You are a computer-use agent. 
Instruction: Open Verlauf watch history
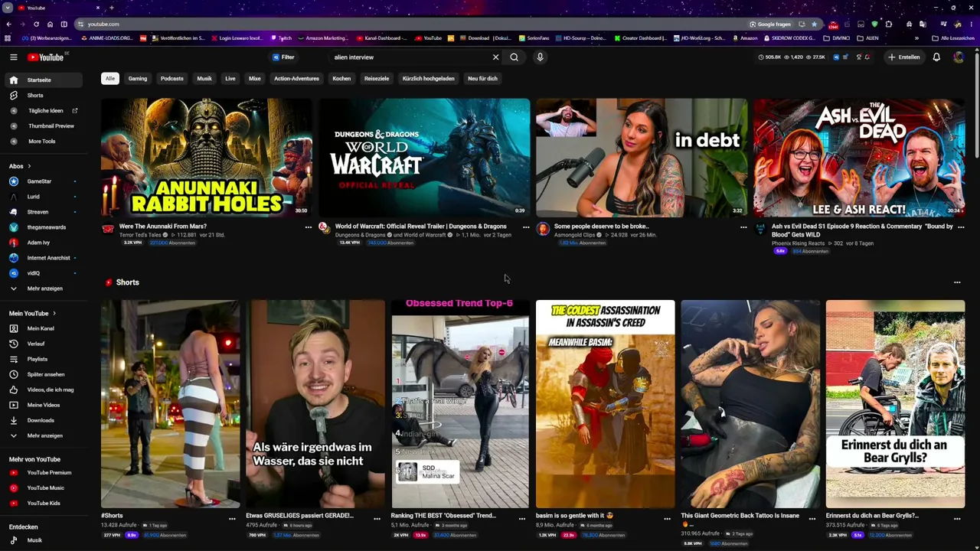pyautogui.click(x=44, y=344)
